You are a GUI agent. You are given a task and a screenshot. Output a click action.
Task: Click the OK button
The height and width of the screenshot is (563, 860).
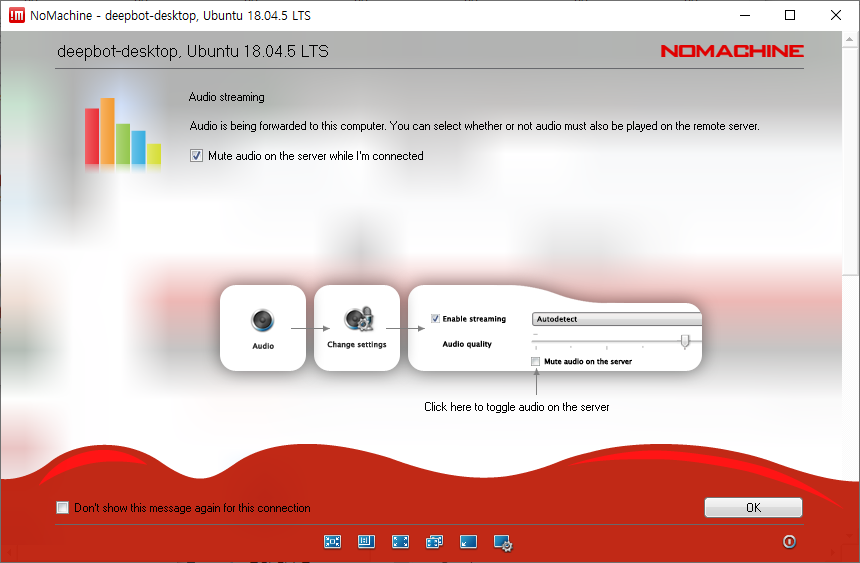coord(753,508)
